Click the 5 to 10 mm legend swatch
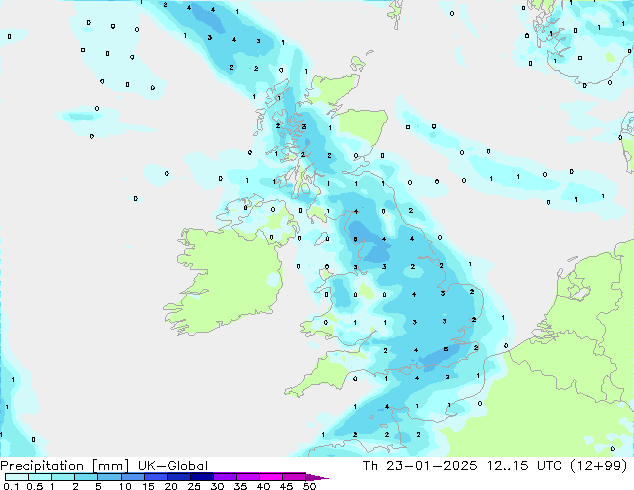Viewport: 634px width, 490px height. (110, 477)
